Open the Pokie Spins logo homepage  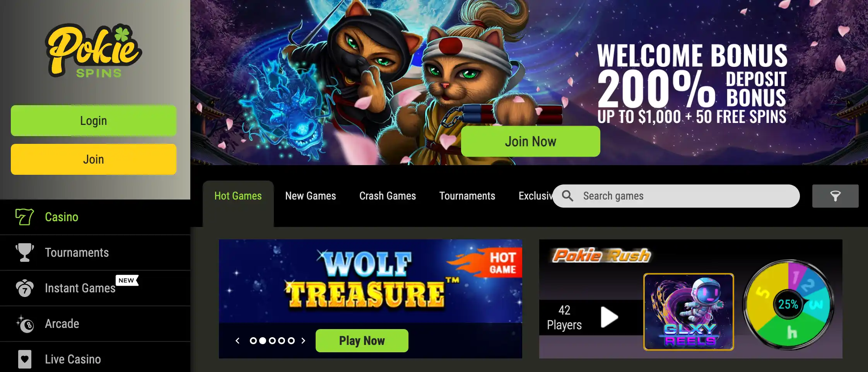[94, 51]
